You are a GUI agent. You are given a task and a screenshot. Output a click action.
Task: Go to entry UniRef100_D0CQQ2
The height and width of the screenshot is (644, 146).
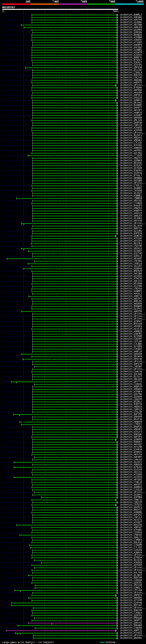(x=131, y=48)
